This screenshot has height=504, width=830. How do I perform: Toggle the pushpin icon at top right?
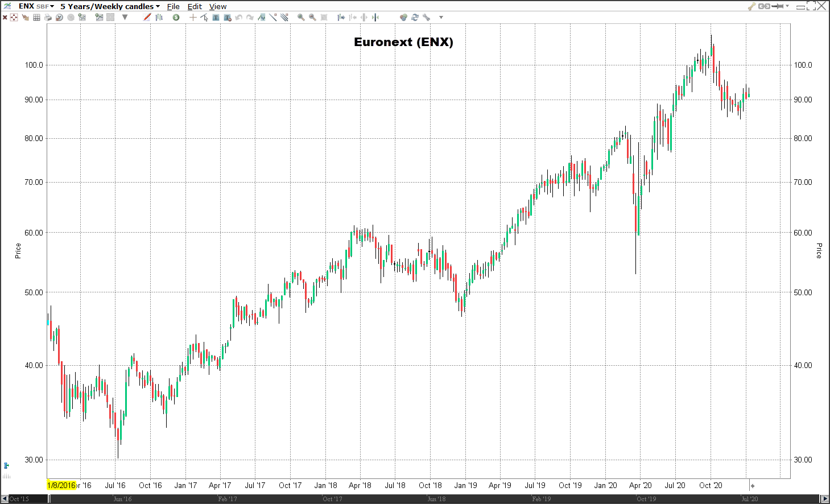coord(777,6)
